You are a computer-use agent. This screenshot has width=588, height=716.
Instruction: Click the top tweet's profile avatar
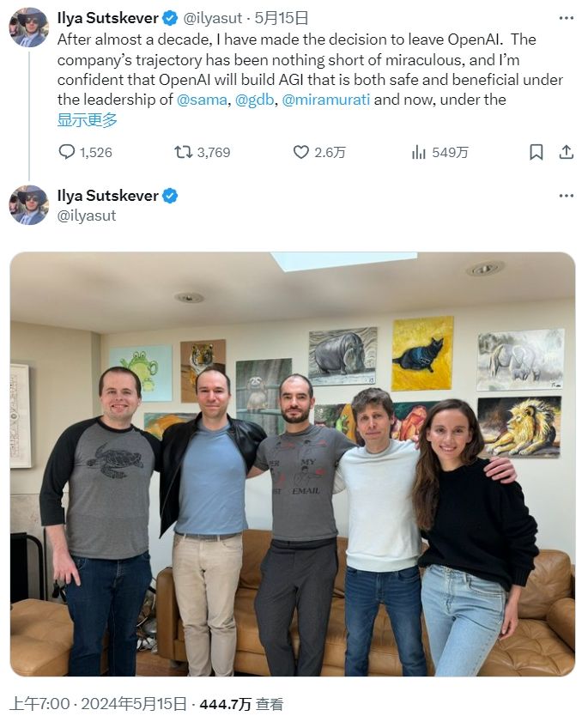click(28, 27)
